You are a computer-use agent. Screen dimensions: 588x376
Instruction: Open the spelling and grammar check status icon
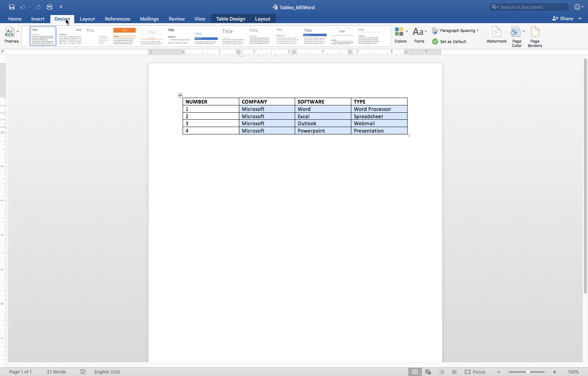pyautogui.click(x=83, y=372)
